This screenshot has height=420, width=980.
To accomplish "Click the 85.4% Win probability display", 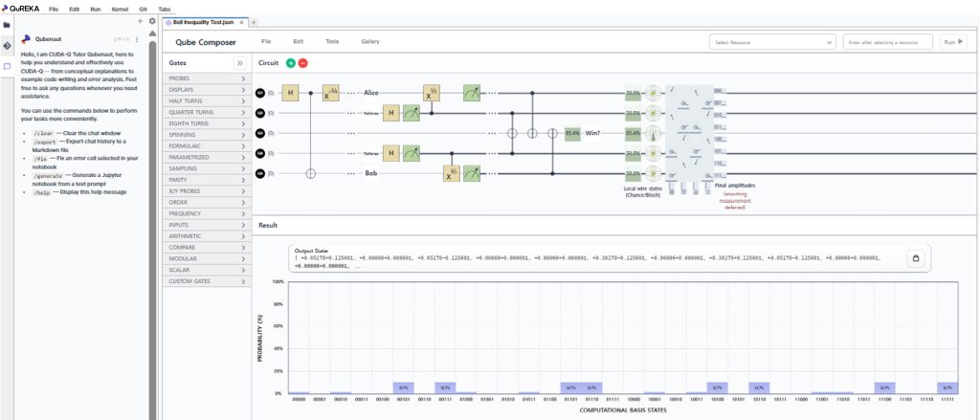I will 572,133.
